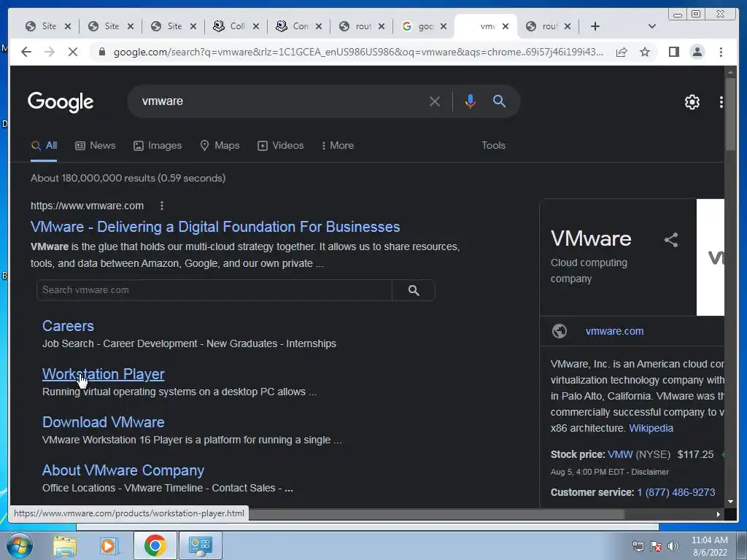Click the Google search box with vmware

(x=281, y=101)
